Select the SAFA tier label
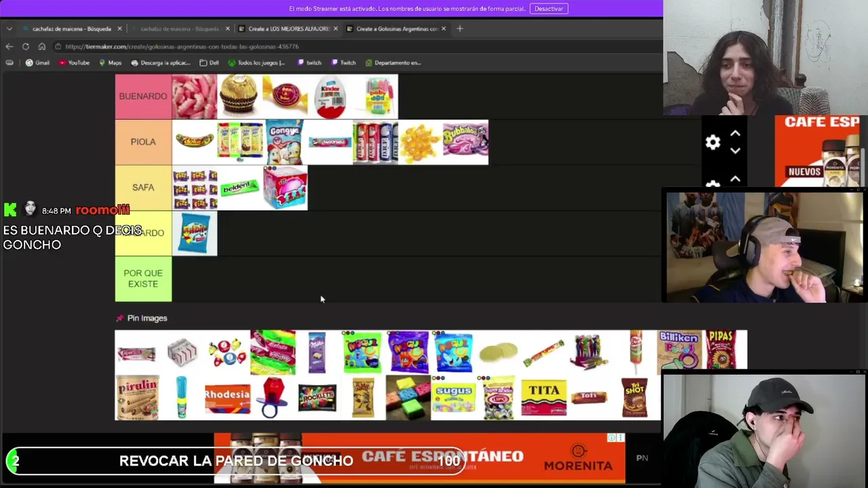868x488 pixels. click(143, 187)
